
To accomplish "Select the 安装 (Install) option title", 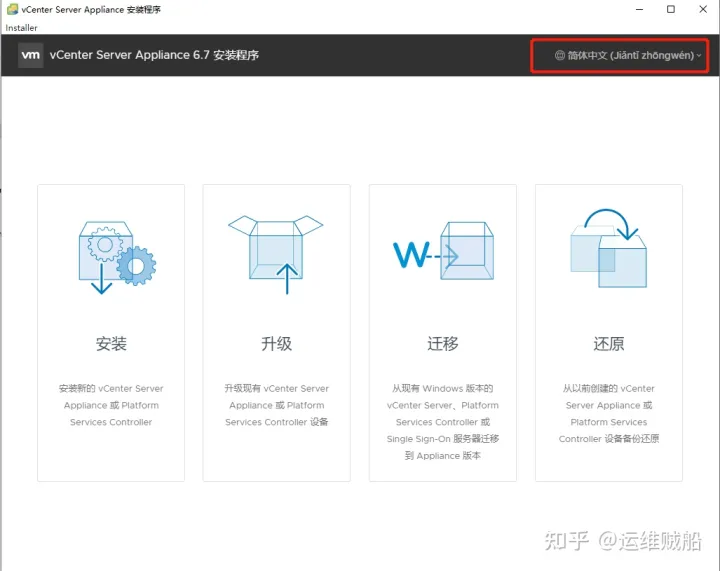I will pos(111,343).
